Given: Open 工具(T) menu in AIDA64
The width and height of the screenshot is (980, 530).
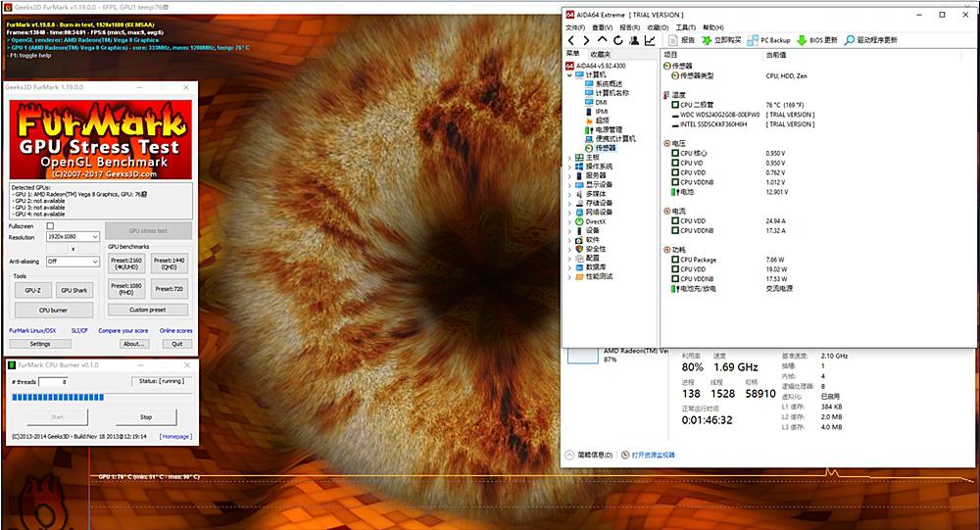Looking at the screenshot, I should tap(686, 27).
